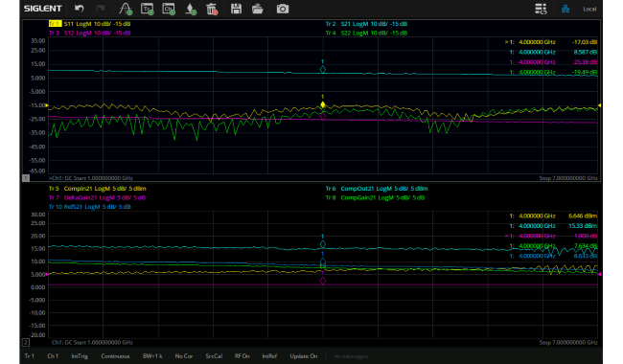Open the BW=1 k bandwidth setting
This screenshot has height=364, width=623.
pos(152,356)
